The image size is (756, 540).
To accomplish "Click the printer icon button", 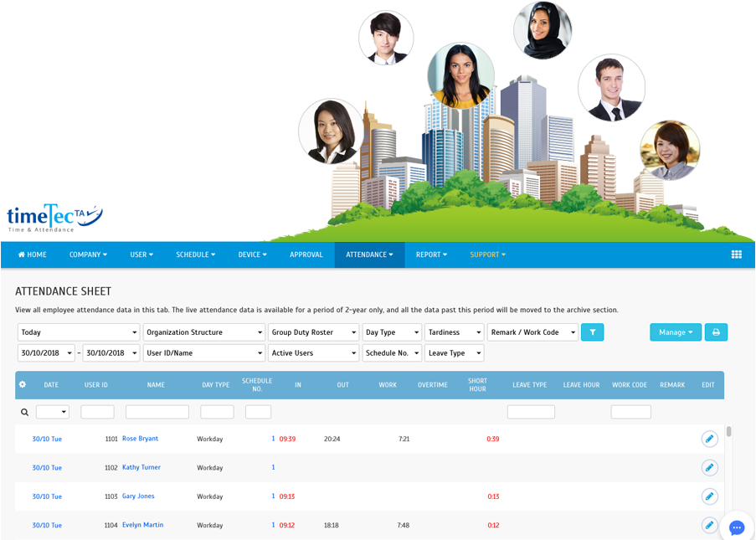I will coord(716,332).
